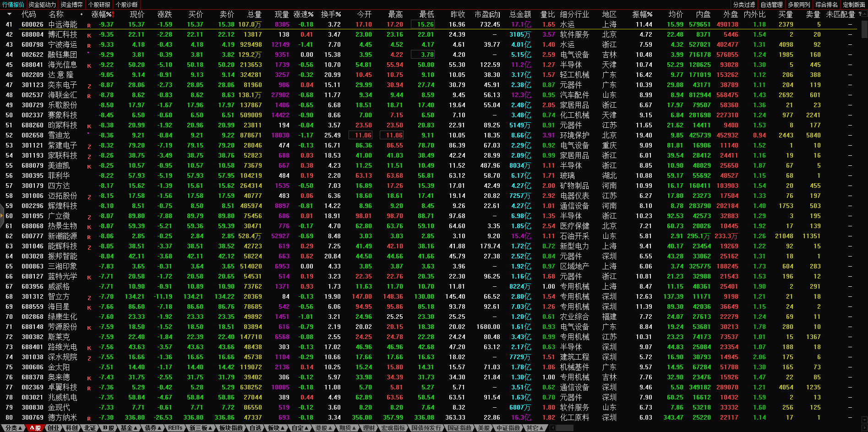The image size is (868, 432).
Task: Switch to the 资金驱动力 tab
Action: pos(42,5)
